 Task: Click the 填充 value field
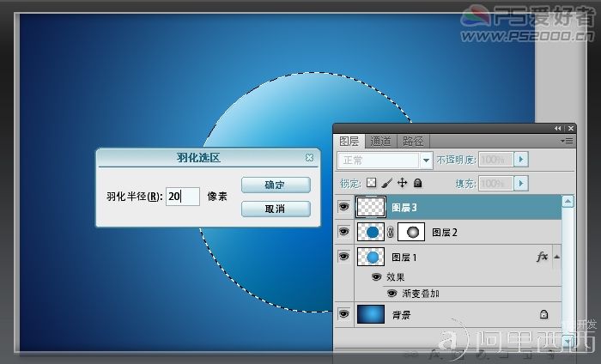pos(495,184)
